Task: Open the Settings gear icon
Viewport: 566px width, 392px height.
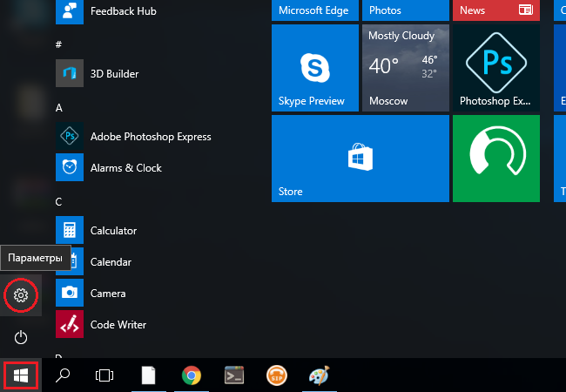Action: (21, 295)
